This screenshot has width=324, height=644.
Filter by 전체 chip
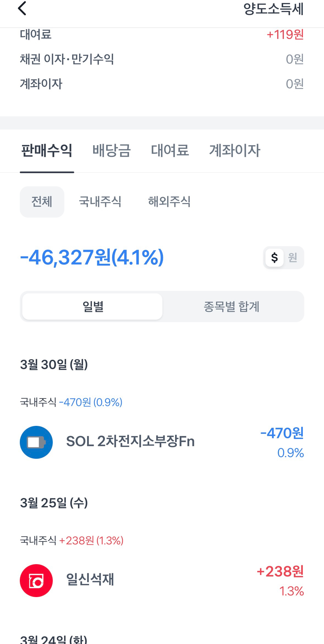click(x=42, y=202)
